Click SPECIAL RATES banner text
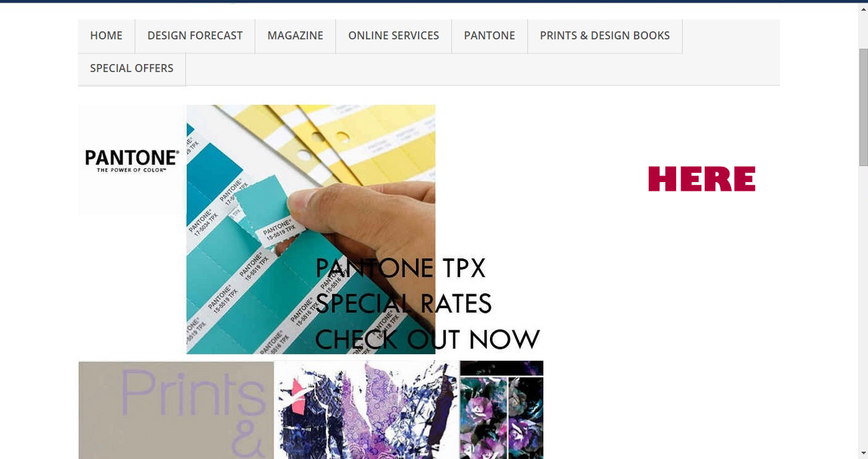Screen dimensions: 868x459 403,304
